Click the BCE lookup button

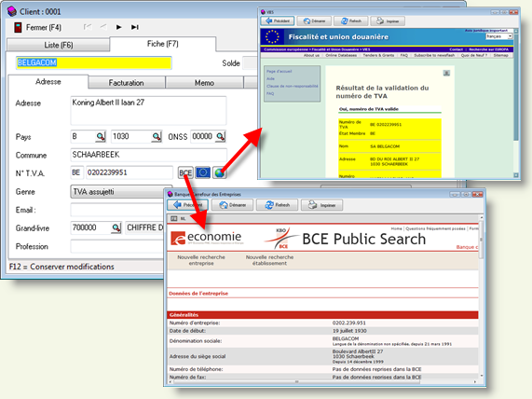tap(185, 172)
